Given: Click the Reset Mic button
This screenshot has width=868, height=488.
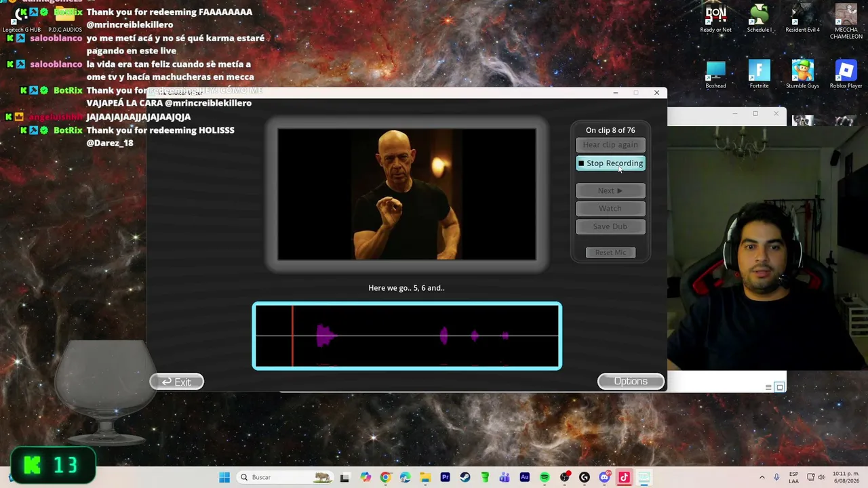Looking at the screenshot, I should point(610,252).
